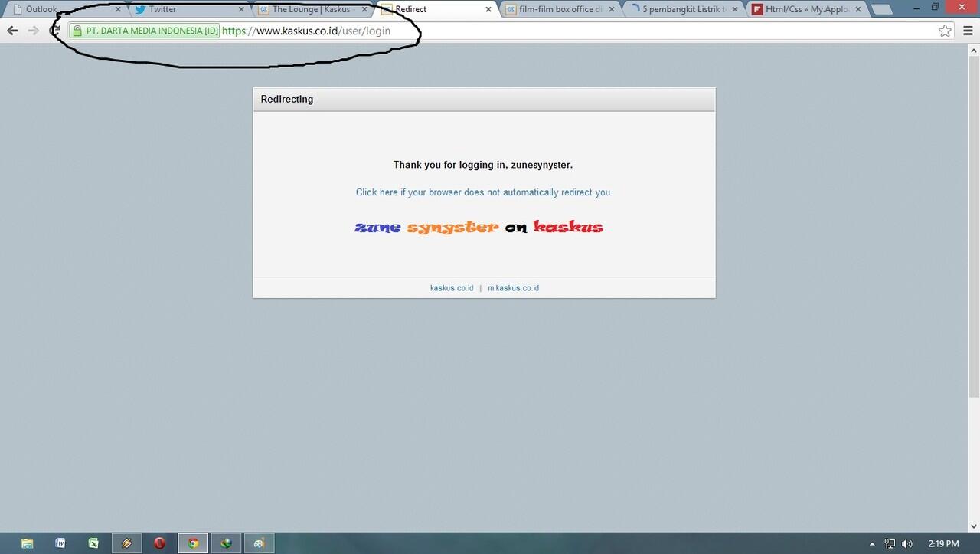The image size is (980, 554).
Task: Launch Microsoft Word from the taskbar
Action: click(60, 543)
